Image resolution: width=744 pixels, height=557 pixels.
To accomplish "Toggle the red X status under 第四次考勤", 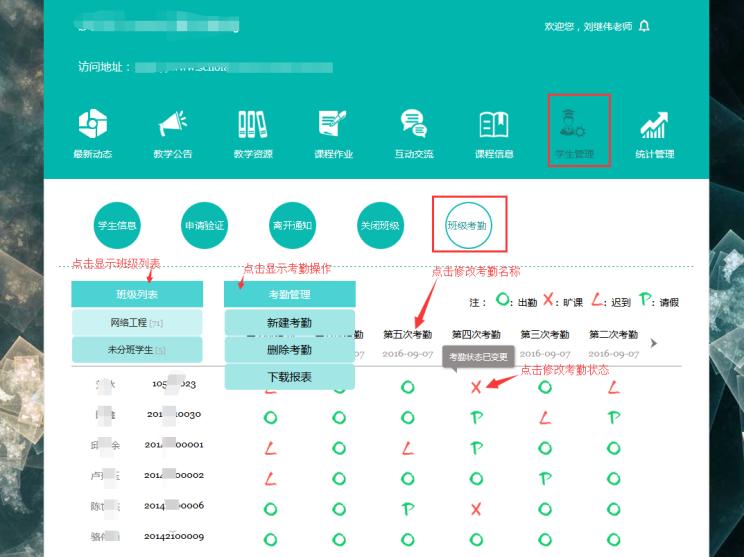I will pos(476,387).
